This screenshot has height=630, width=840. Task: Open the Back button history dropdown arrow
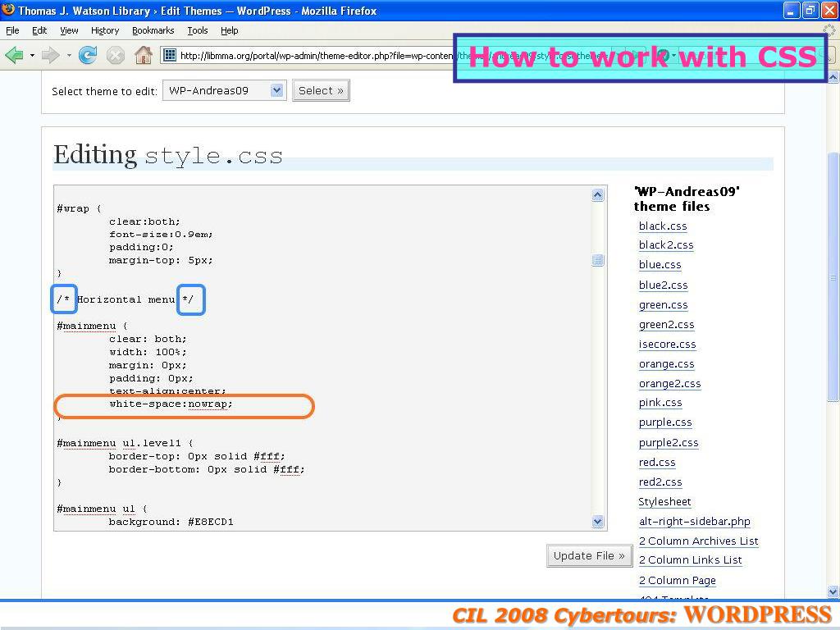coord(32,55)
